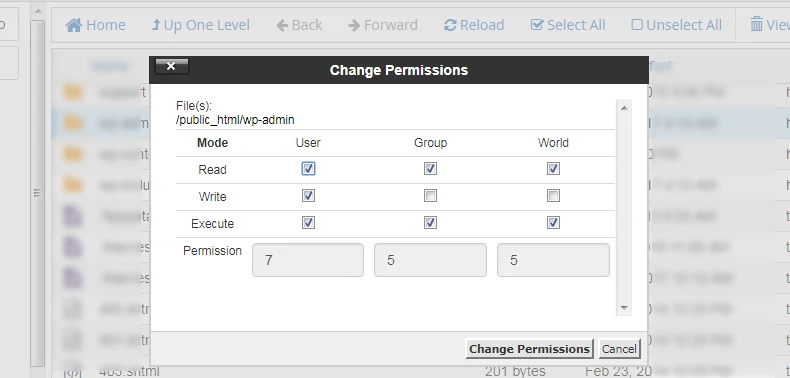This screenshot has width=790, height=378.
Task: Click the dialog scrollbar down arrow
Action: pyautogui.click(x=624, y=307)
